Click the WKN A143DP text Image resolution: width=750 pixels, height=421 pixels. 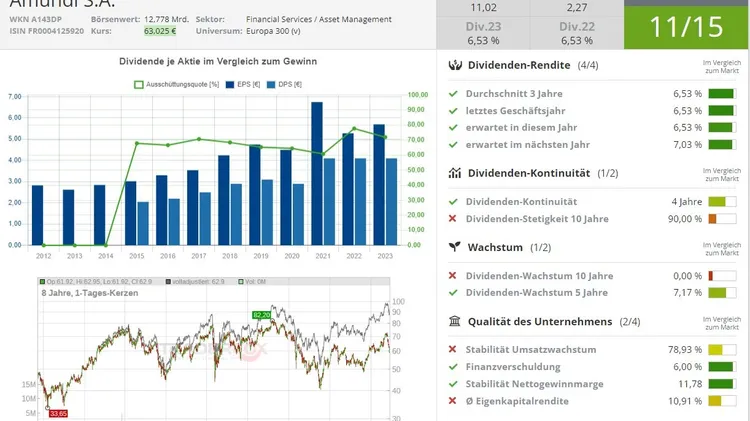35,20
